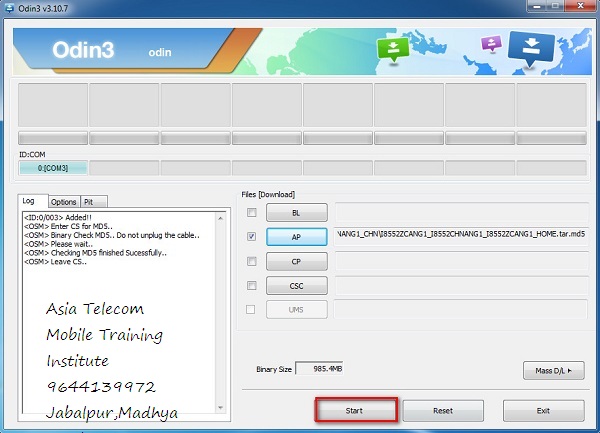
Task: Click the 'Files [Download]' label
Action: pos(268,194)
